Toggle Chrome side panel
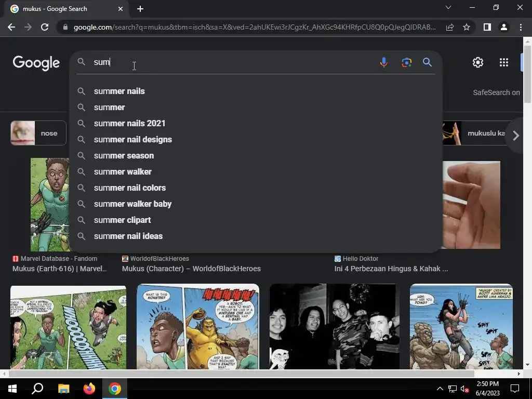Image resolution: width=532 pixels, height=399 pixels. (x=487, y=27)
